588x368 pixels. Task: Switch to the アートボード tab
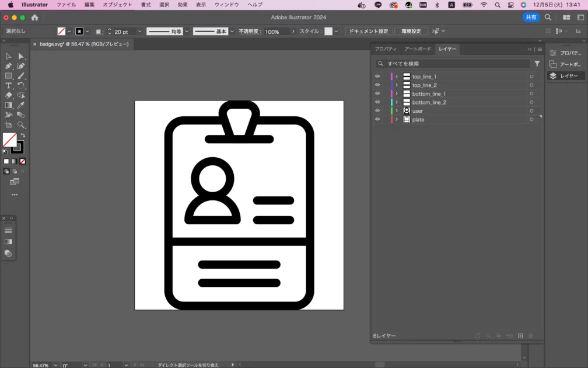point(418,49)
